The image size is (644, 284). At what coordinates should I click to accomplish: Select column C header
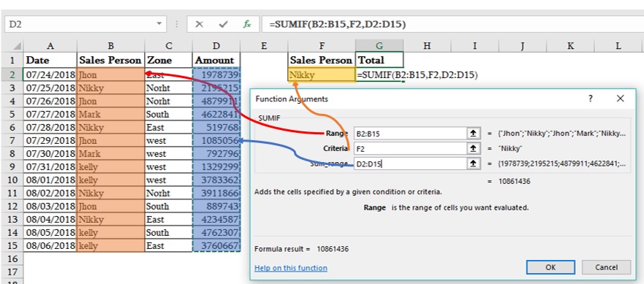point(168,46)
